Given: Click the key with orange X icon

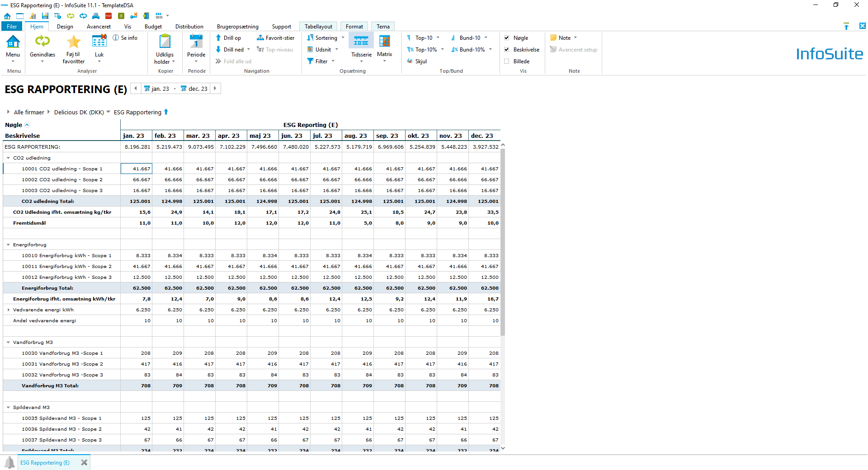Looking at the screenshot, I should tap(134, 16).
